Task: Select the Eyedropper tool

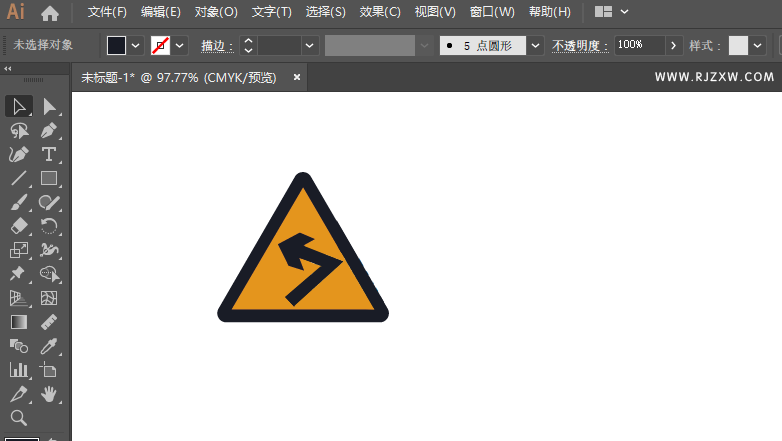Action: click(49, 346)
